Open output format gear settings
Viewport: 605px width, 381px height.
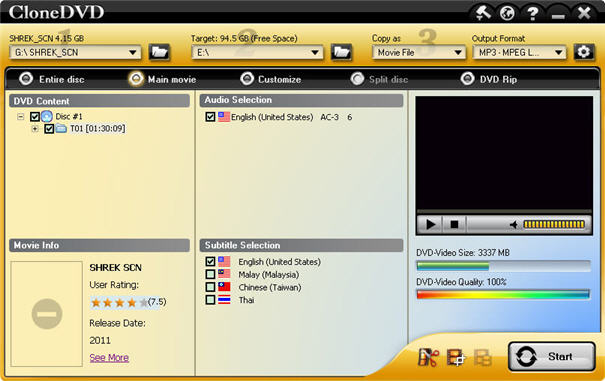pyautogui.click(x=583, y=52)
